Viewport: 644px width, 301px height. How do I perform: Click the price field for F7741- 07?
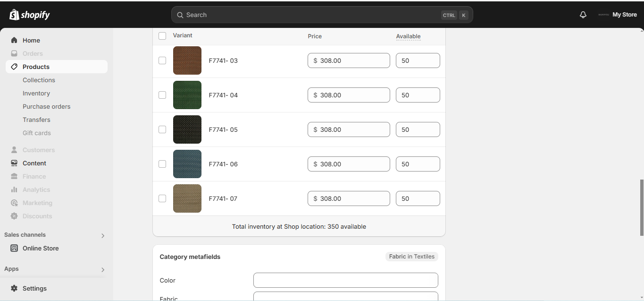(x=349, y=198)
